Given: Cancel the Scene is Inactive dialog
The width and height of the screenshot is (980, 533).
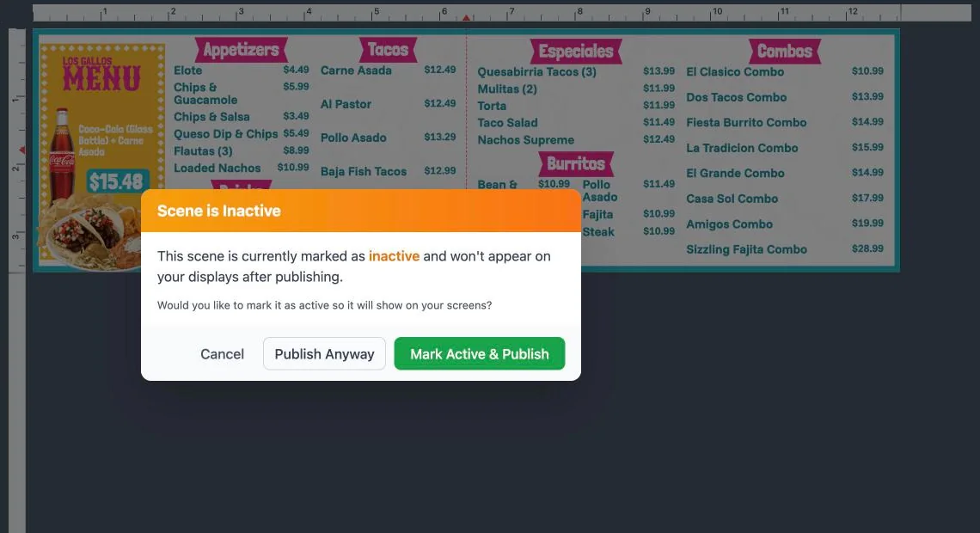Looking at the screenshot, I should [222, 353].
